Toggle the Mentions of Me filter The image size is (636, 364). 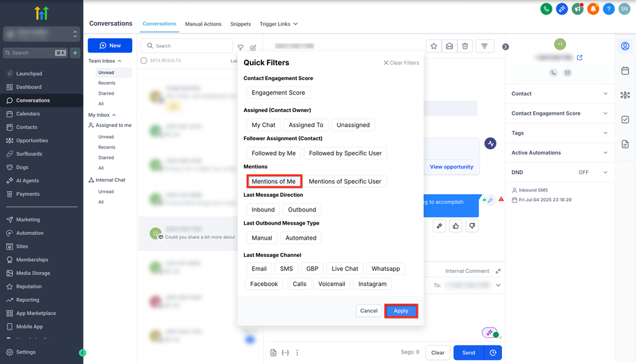(x=274, y=181)
